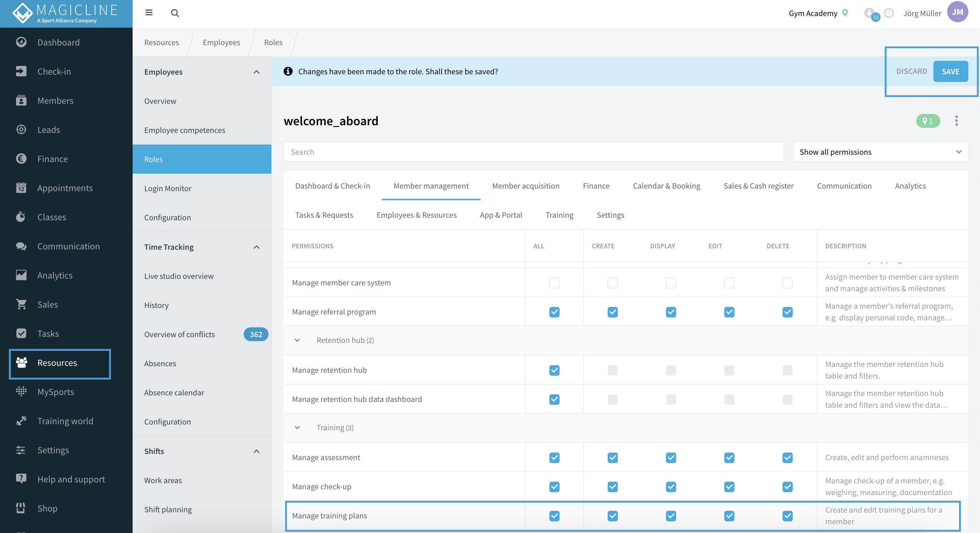The height and width of the screenshot is (533, 980).
Task: Click the SAVE button
Action: pos(950,71)
